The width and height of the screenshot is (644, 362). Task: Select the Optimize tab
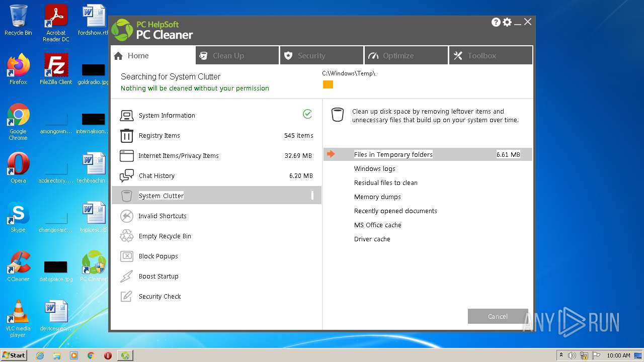coord(406,55)
